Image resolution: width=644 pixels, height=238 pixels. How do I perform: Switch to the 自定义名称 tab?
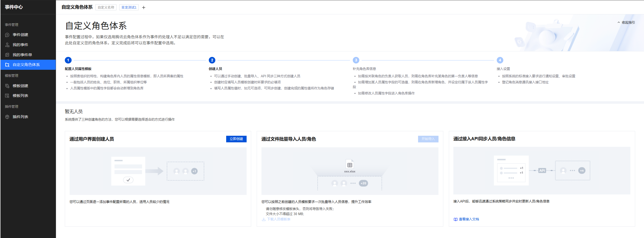point(106,8)
